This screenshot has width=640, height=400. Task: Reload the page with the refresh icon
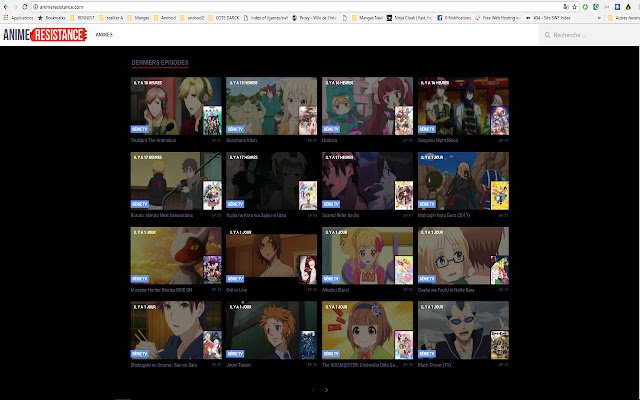25,7
